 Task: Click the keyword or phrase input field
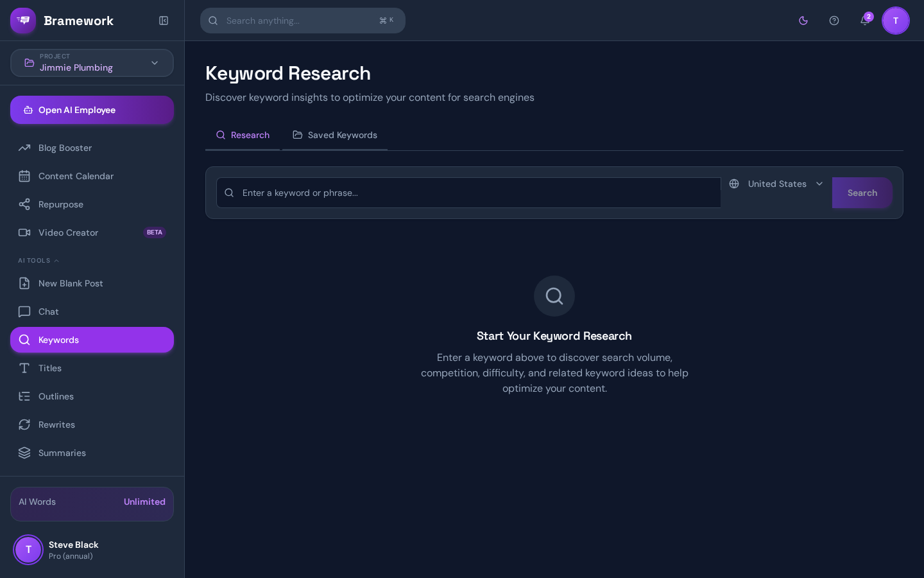(468, 193)
